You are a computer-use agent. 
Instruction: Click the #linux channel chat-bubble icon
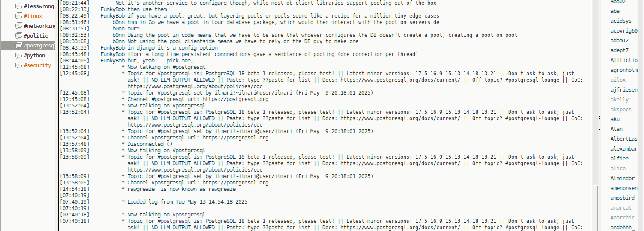tap(18, 16)
